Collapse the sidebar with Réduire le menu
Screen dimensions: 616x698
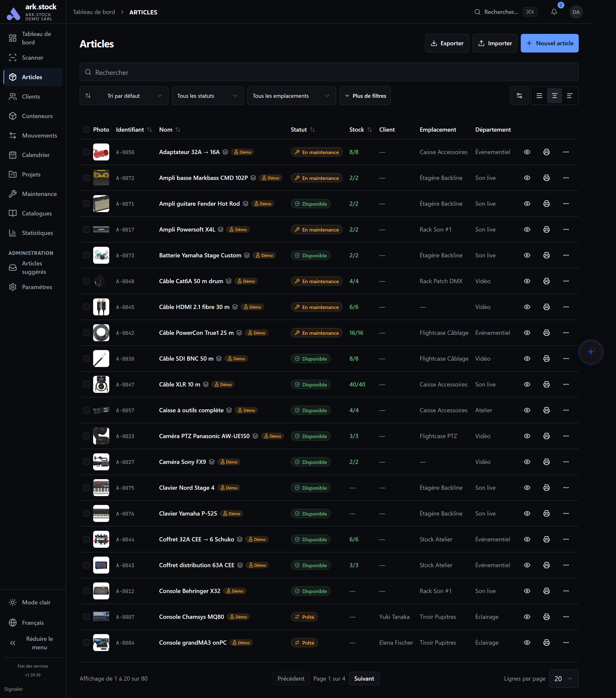[33, 643]
